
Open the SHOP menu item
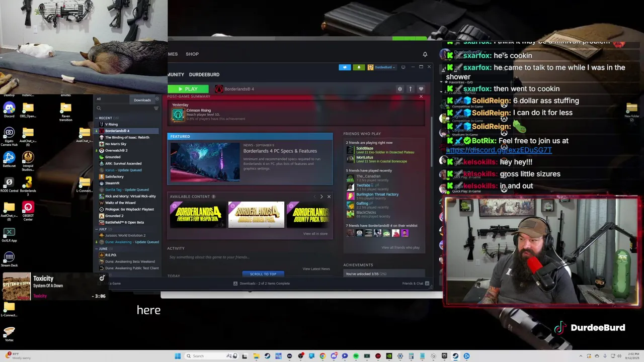(192, 54)
